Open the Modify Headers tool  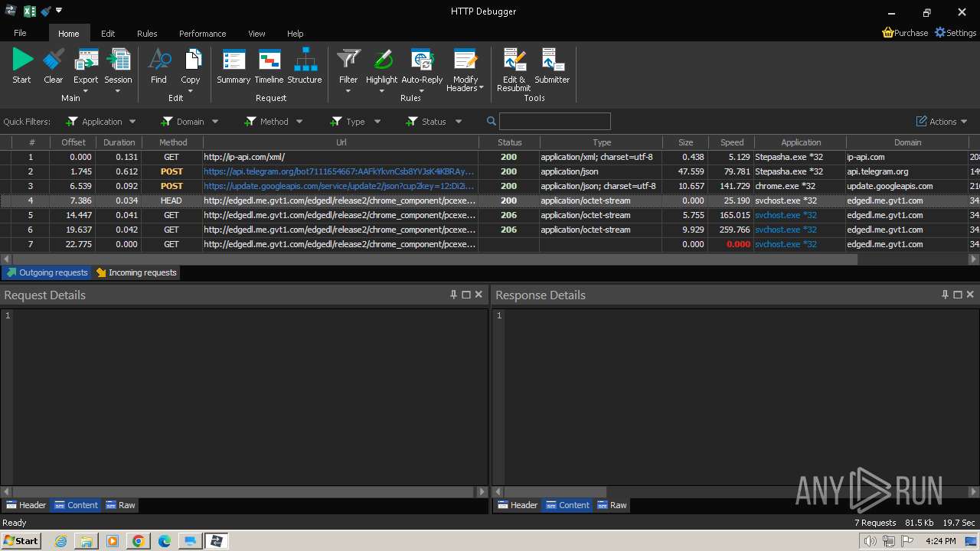465,60
